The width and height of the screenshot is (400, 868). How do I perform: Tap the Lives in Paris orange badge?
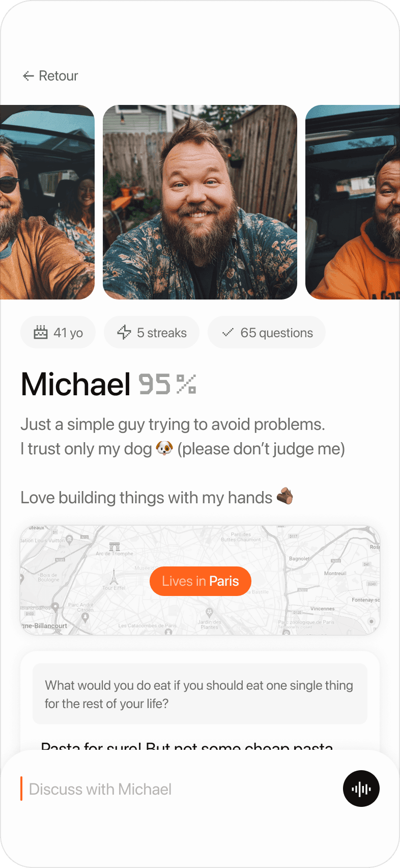click(201, 581)
